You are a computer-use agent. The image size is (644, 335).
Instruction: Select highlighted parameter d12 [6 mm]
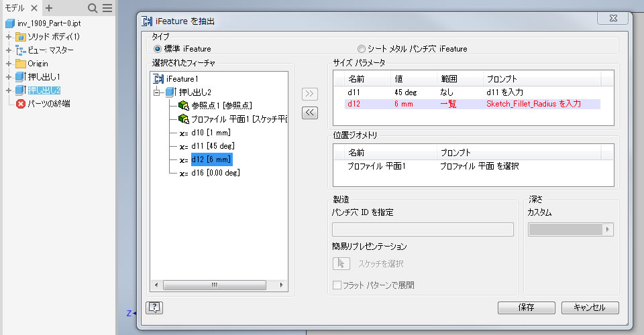click(x=212, y=159)
